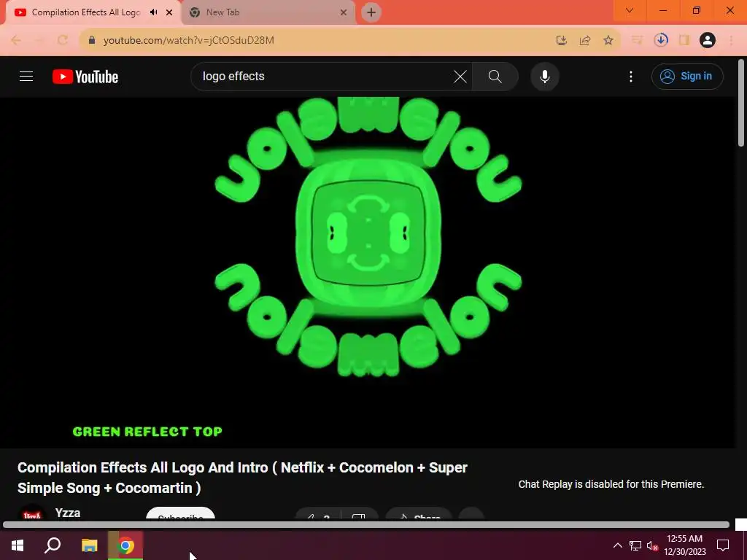The image size is (747, 560).
Task: Open the Windows Start menu
Action: (18, 545)
